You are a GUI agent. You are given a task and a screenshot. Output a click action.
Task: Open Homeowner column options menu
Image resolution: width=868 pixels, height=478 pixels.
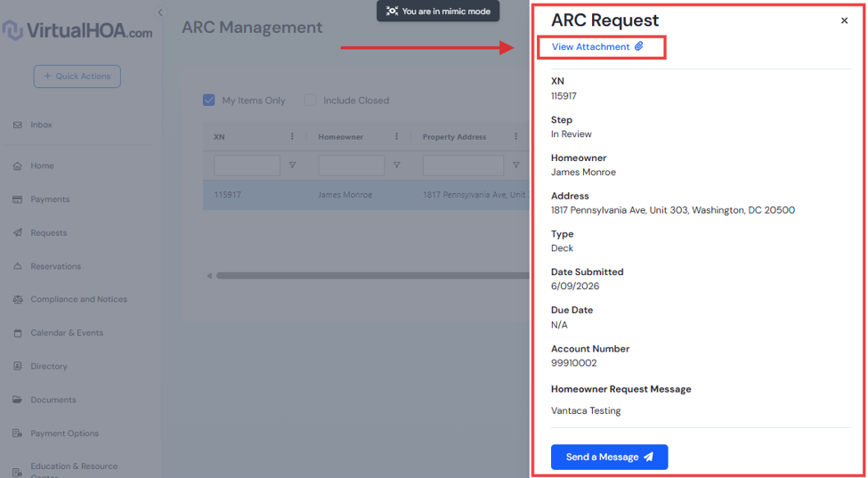click(x=396, y=137)
